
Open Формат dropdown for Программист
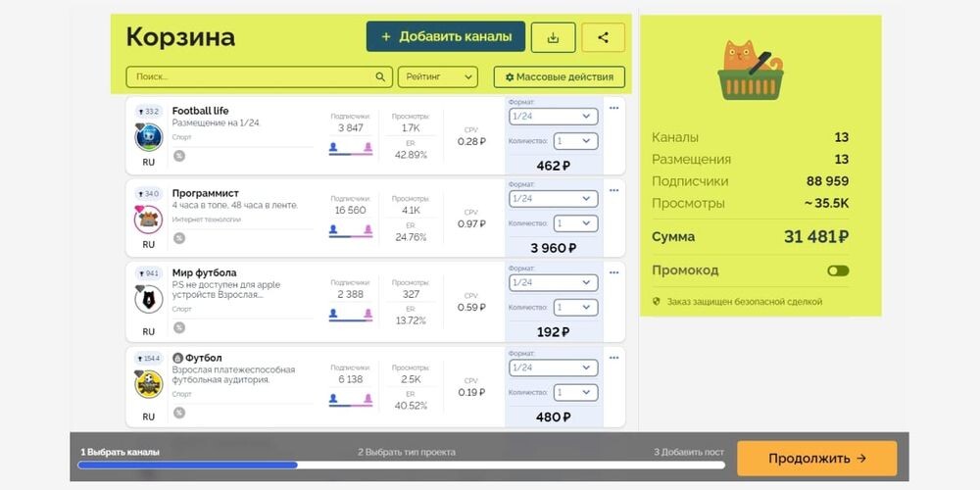(553, 199)
